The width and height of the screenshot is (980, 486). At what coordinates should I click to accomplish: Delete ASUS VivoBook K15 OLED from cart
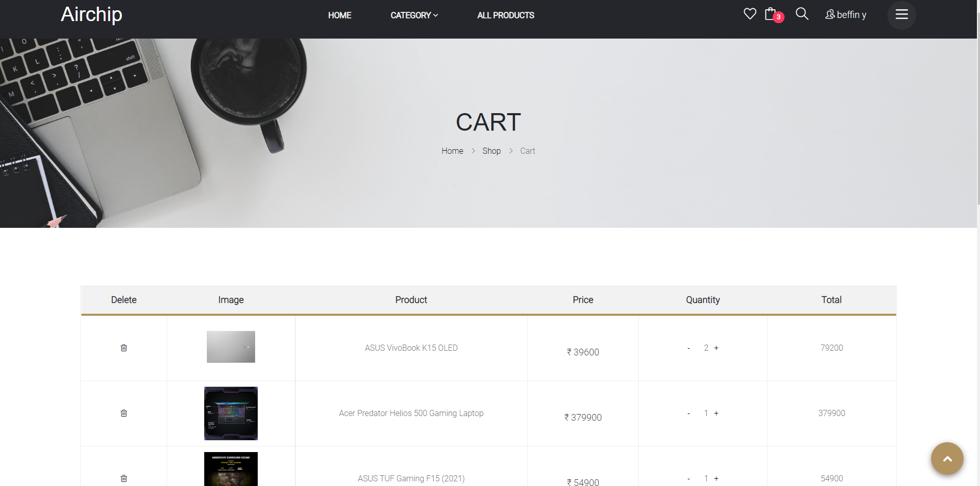[x=123, y=348]
